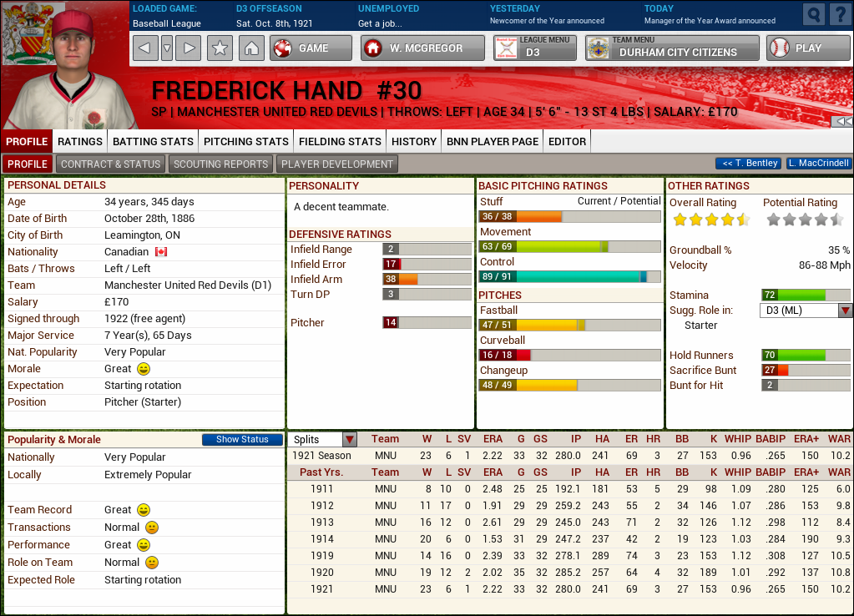Click the Stamina 72 bar
Image resolution: width=854 pixels, height=616 pixels.
(x=806, y=295)
